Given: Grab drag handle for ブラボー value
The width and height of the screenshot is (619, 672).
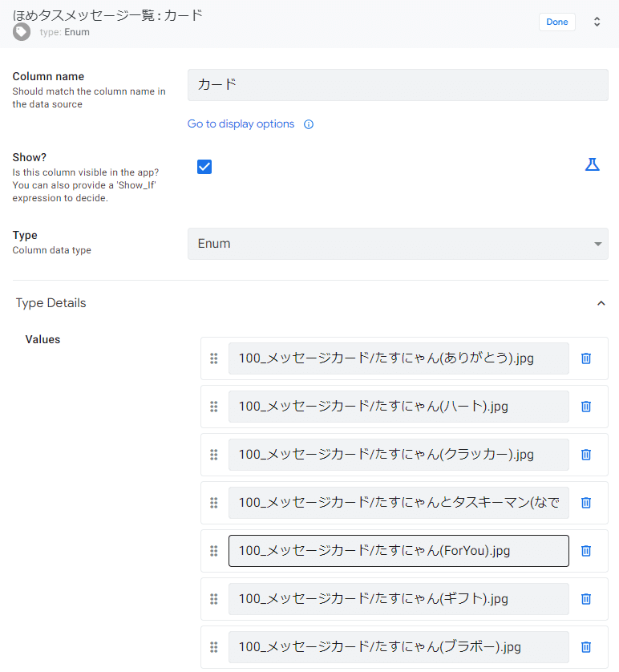Looking at the screenshot, I should click(214, 646).
